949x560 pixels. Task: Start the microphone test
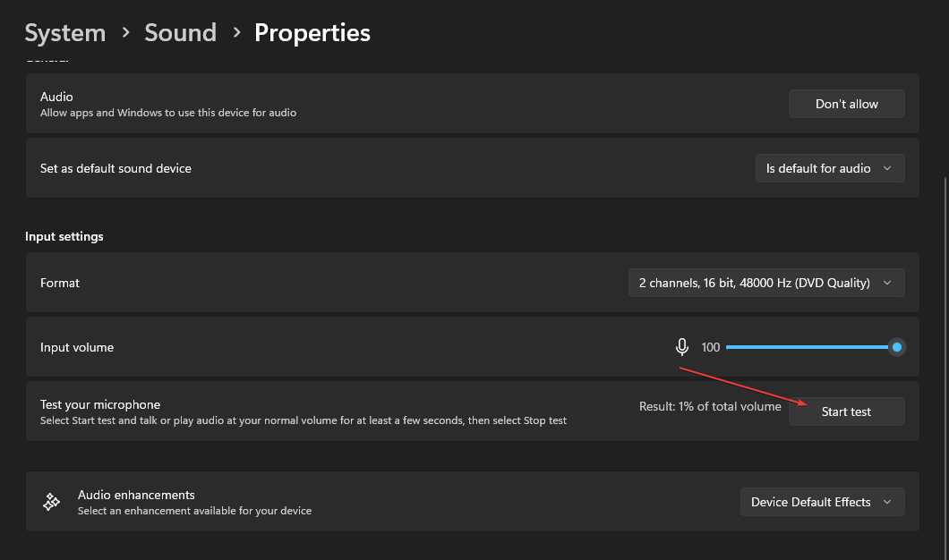click(846, 412)
